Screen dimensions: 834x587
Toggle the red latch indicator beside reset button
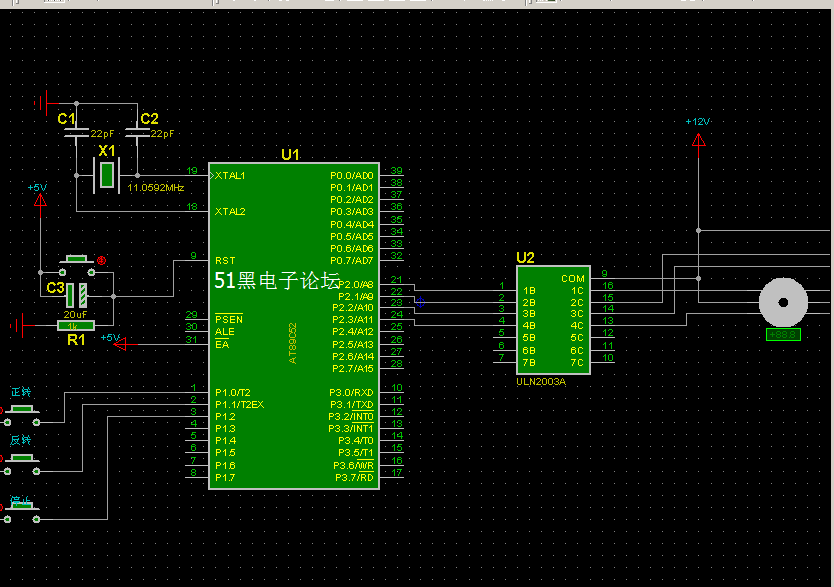coord(102,260)
